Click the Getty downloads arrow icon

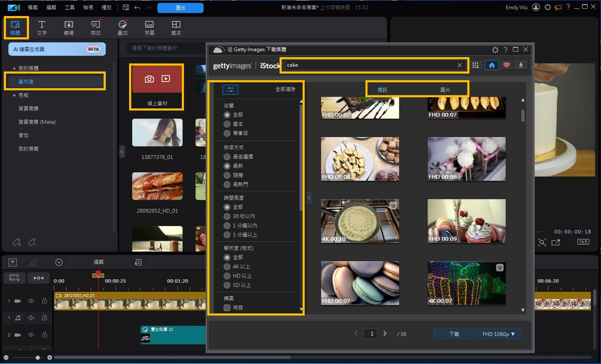pyautogui.click(x=521, y=65)
